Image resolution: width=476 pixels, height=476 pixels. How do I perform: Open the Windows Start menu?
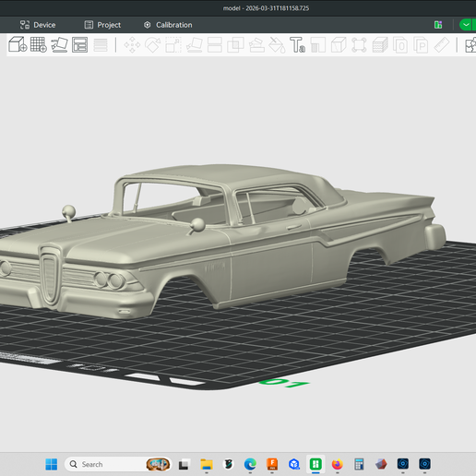[52, 464]
